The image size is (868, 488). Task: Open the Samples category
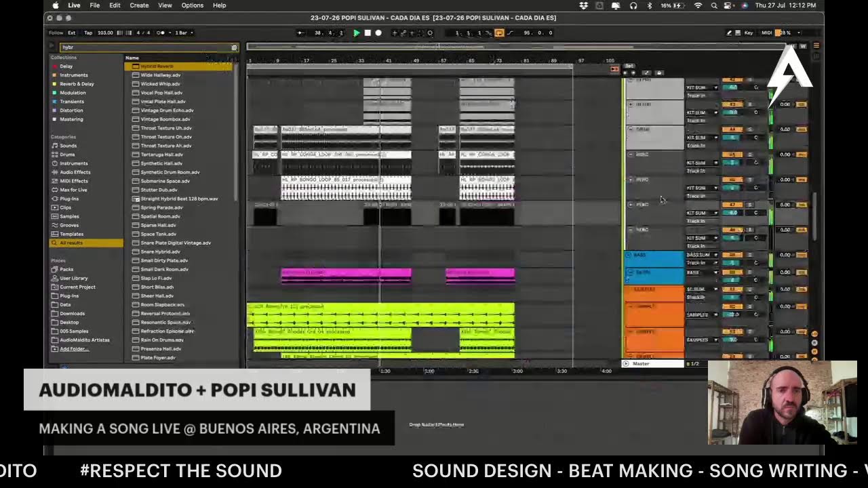tap(69, 216)
